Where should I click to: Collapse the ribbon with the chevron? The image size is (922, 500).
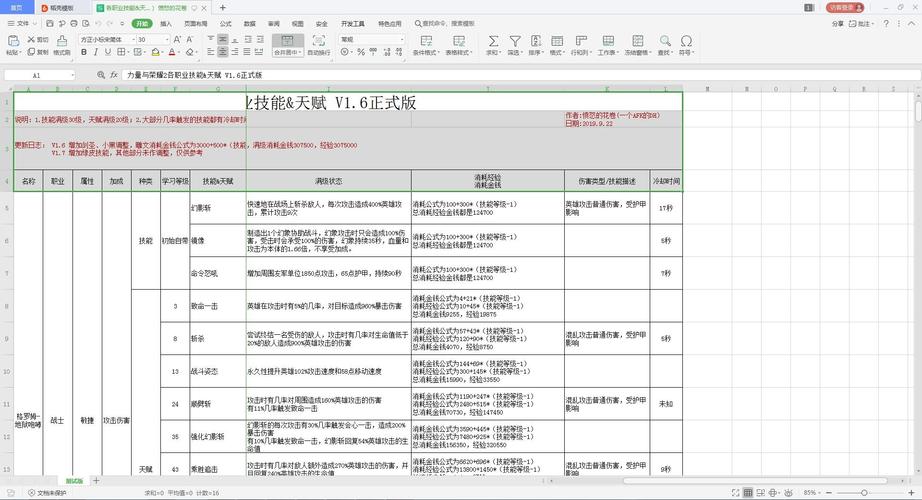[913, 24]
